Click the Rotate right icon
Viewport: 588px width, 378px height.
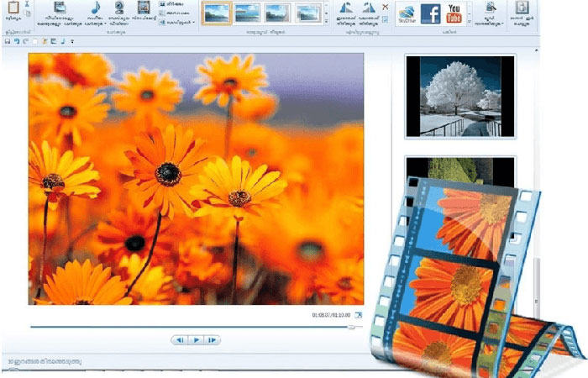pyautogui.click(x=368, y=9)
